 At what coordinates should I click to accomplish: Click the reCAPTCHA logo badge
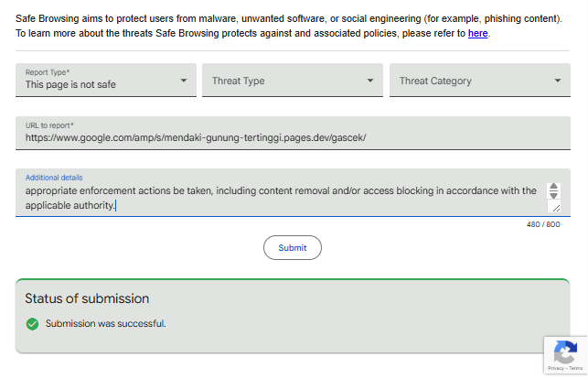point(565,352)
